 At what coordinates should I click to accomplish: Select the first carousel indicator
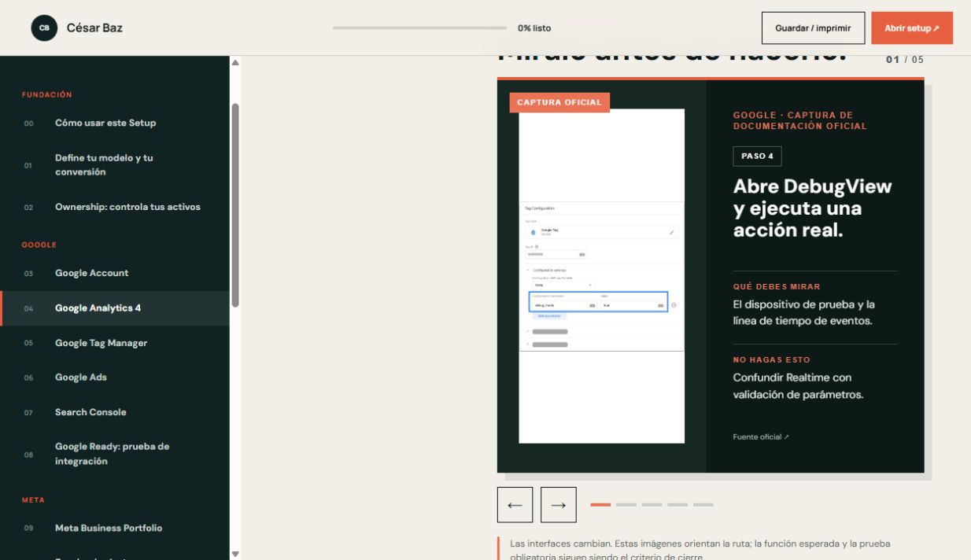[x=600, y=505]
